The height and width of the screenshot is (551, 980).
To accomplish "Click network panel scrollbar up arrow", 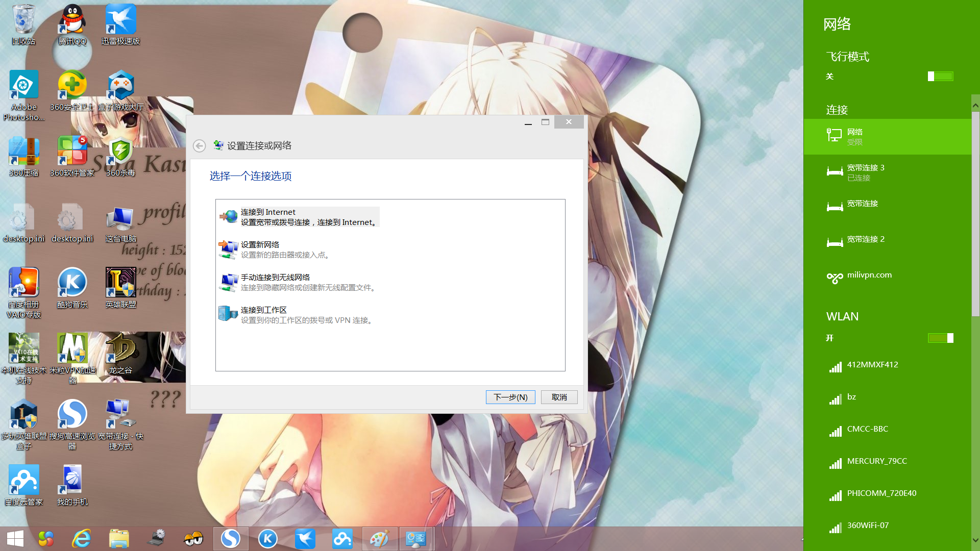I will (975, 106).
